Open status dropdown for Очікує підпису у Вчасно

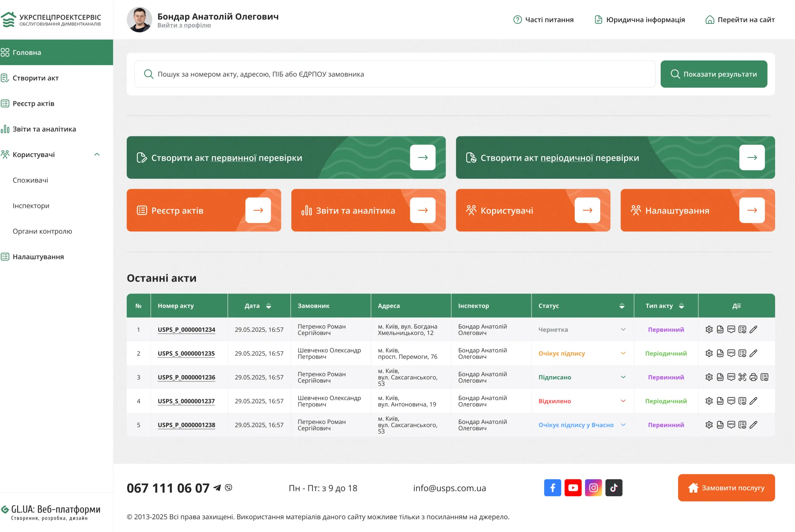point(623,425)
